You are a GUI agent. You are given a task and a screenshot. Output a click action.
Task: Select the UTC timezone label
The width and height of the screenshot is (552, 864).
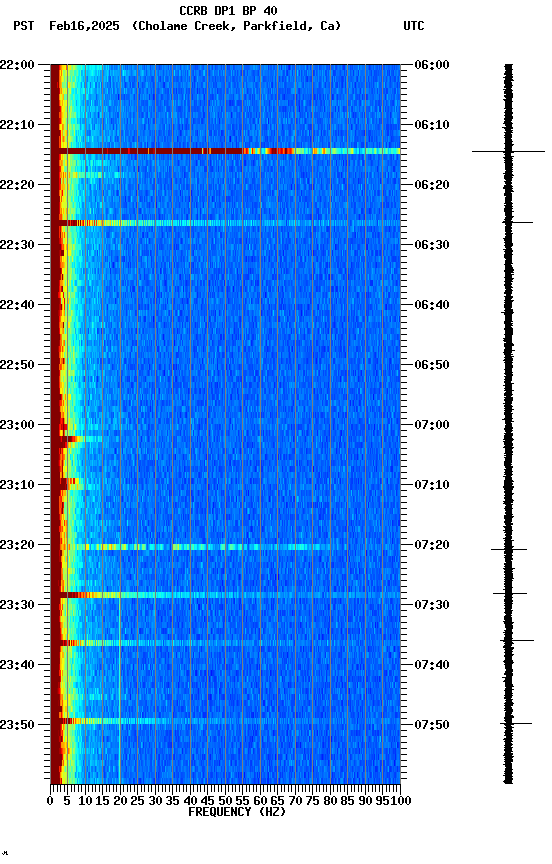[414, 26]
